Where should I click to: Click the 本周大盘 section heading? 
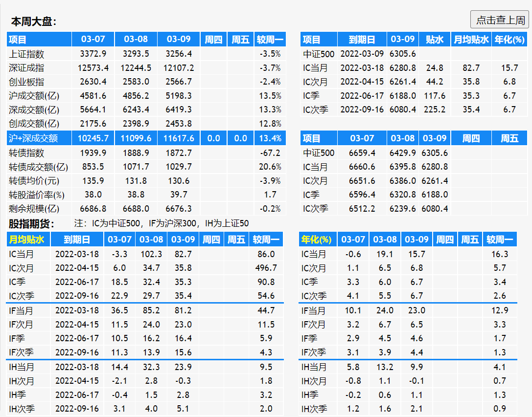(x=34, y=22)
